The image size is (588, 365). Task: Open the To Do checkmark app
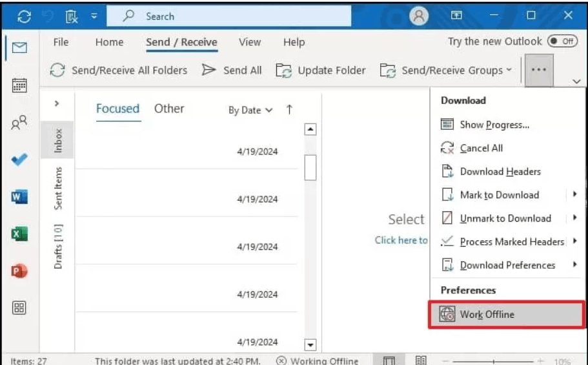pos(19,159)
